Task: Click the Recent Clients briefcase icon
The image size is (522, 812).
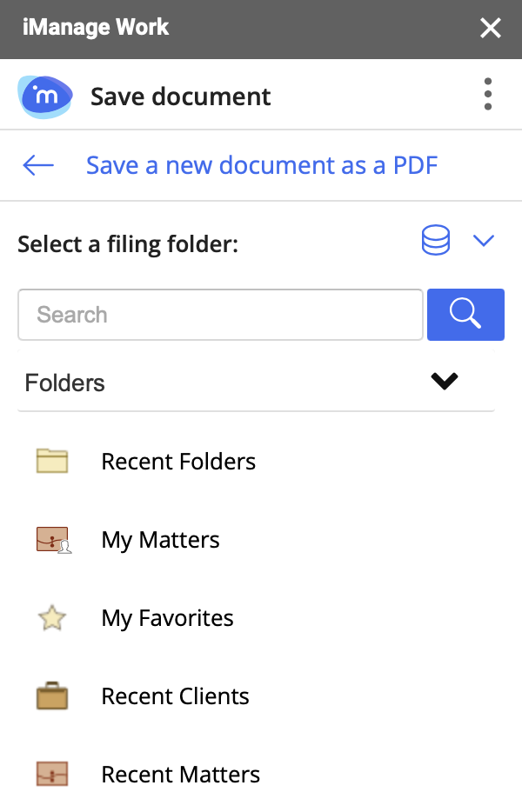Action: (52, 696)
